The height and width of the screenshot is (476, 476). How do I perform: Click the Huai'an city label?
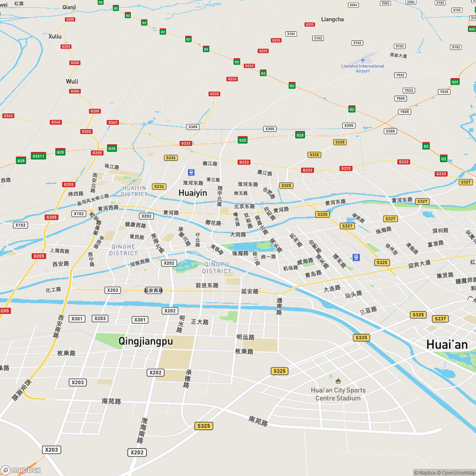446,345
